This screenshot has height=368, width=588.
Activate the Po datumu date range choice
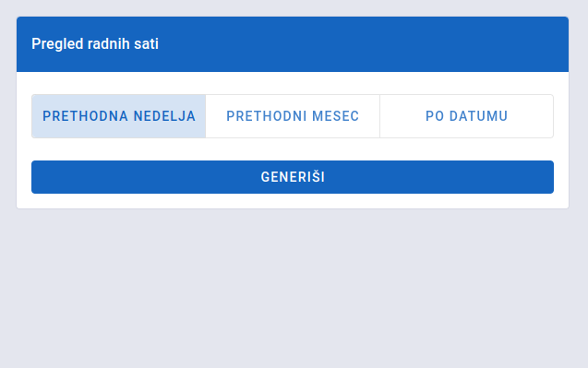click(466, 116)
